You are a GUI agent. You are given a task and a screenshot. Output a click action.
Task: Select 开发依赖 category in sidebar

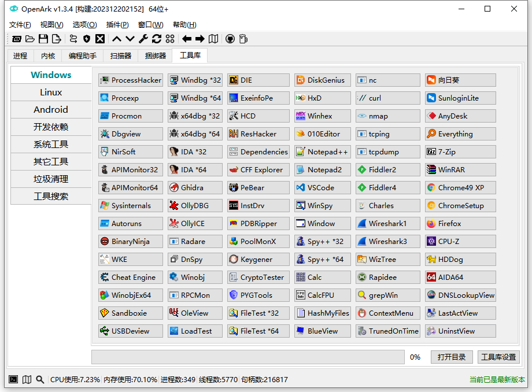point(51,127)
